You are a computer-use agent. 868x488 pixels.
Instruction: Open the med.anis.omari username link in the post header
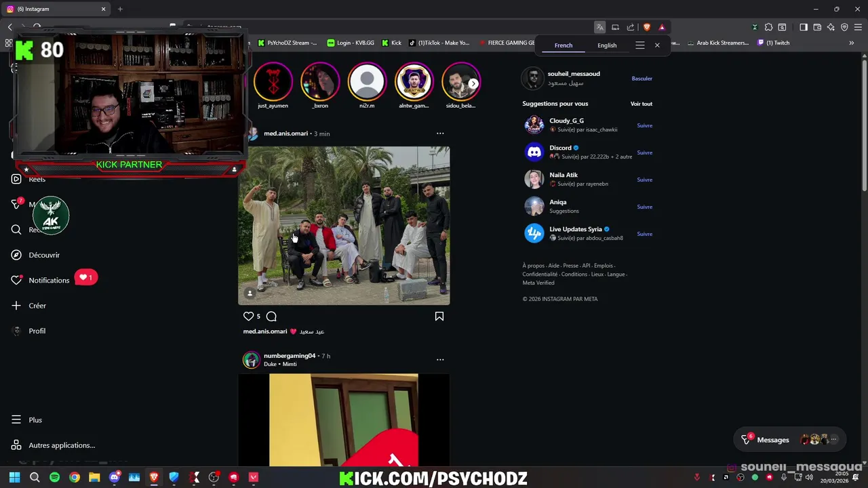pos(285,134)
